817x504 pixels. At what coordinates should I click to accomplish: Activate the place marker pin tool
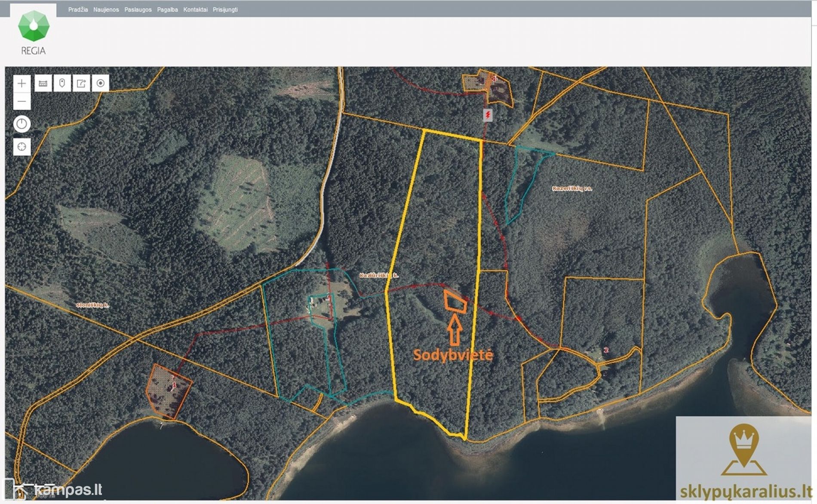tap(62, 83)
